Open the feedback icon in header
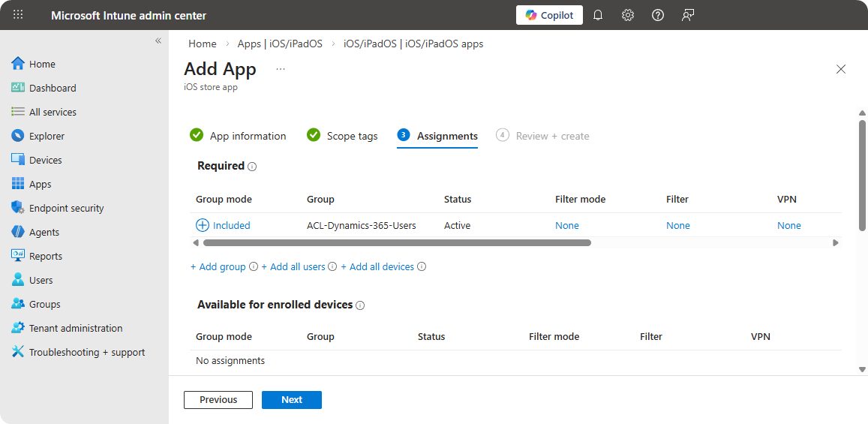868x424 pixels. click(x=688, y=15)
